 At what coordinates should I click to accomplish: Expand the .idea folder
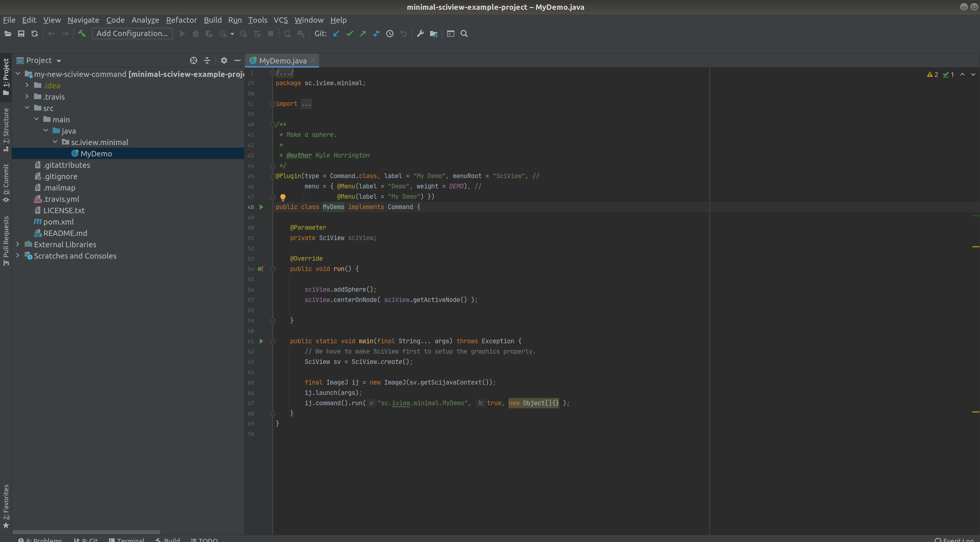pyautogui.click(x=27, y=85)
